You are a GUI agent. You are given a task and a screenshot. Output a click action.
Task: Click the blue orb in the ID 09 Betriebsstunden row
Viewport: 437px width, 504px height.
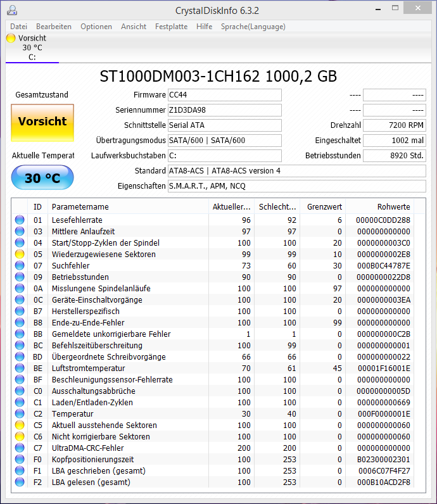click(x=20, y=277)
